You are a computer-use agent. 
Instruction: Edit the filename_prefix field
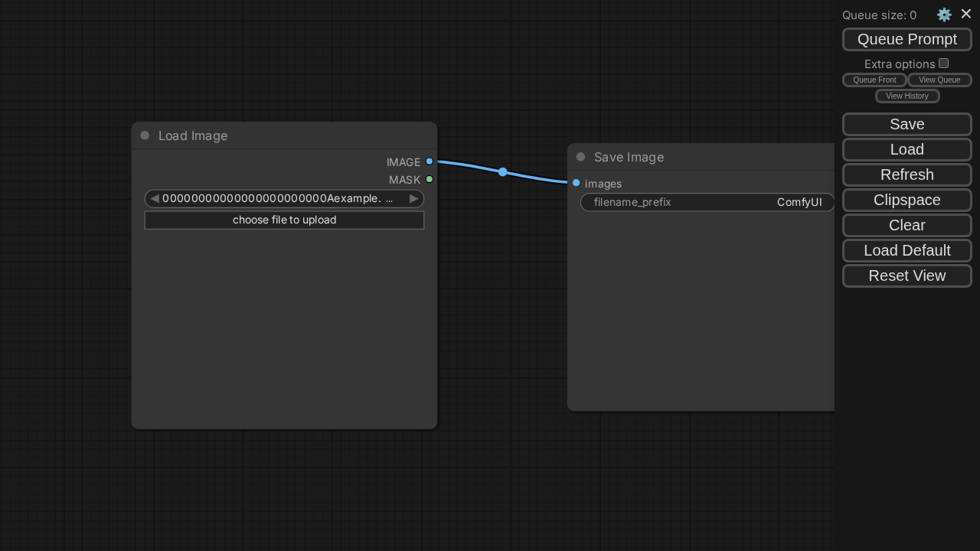point(707,202)
